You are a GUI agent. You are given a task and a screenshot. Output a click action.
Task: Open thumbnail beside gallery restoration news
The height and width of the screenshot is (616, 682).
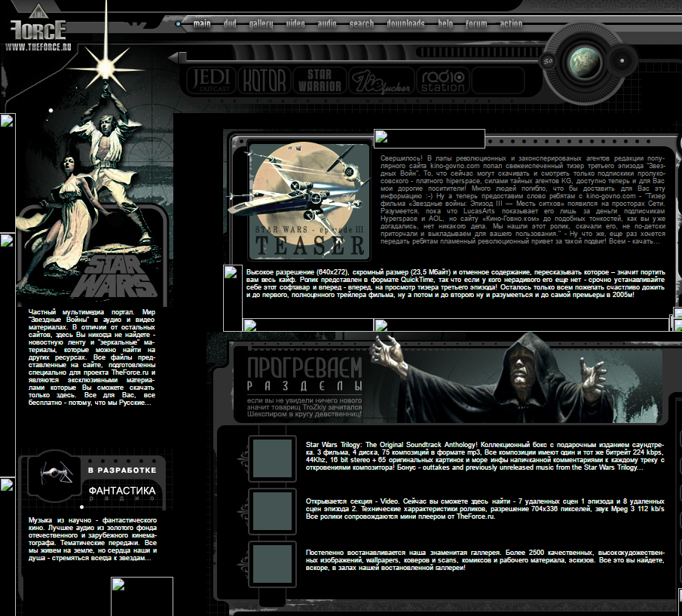tap(272, 564)
